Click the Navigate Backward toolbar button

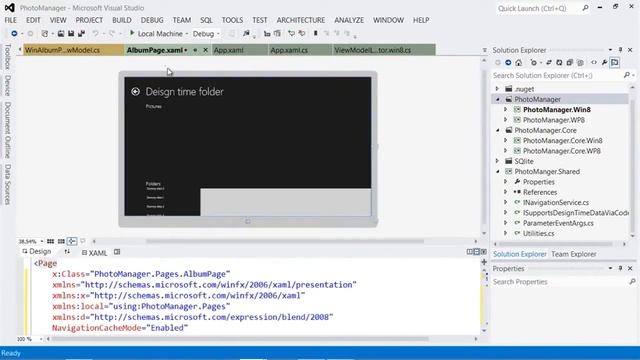click(x=14, y=33)
